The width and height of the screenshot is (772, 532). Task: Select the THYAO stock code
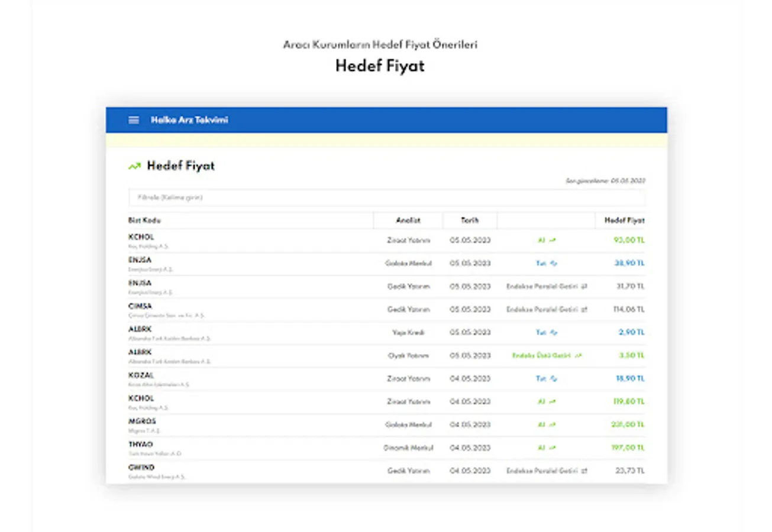click(141, 445)
